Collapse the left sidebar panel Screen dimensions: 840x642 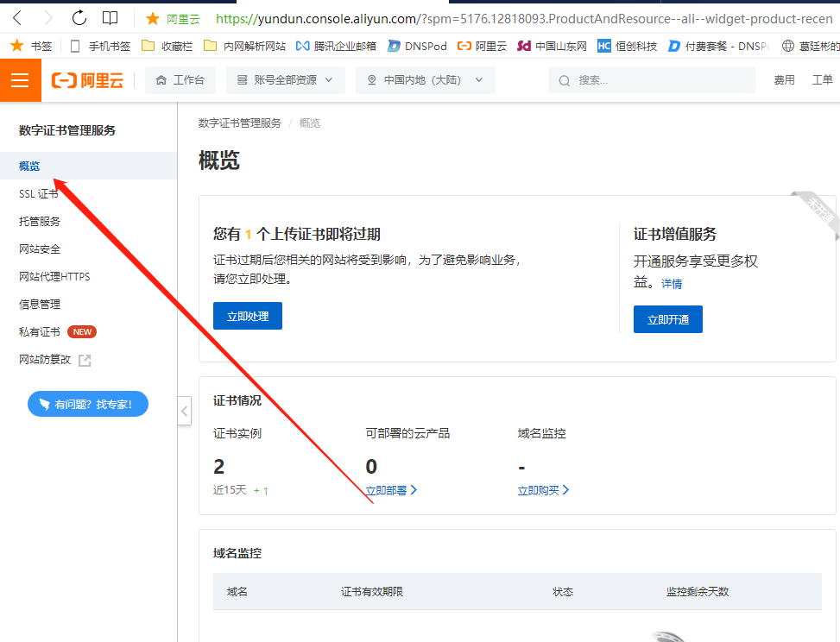coord(185,411)
